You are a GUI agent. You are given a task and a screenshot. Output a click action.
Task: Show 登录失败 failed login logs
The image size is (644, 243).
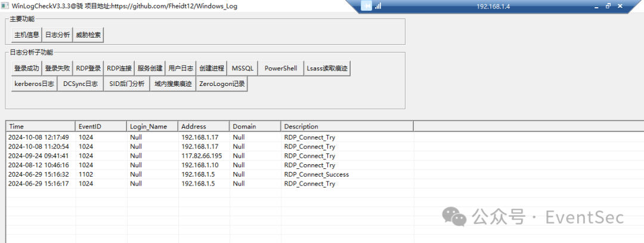[x=57, y=69]
